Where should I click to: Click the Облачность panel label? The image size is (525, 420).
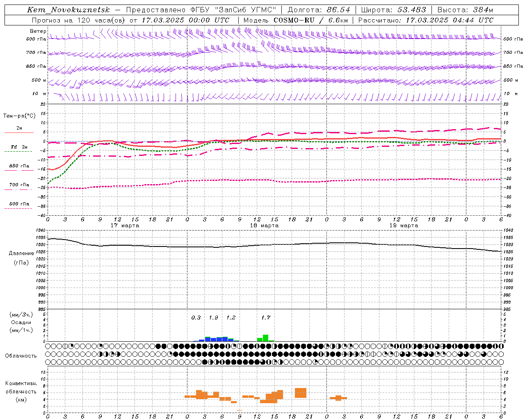click(x=21, y=356)
